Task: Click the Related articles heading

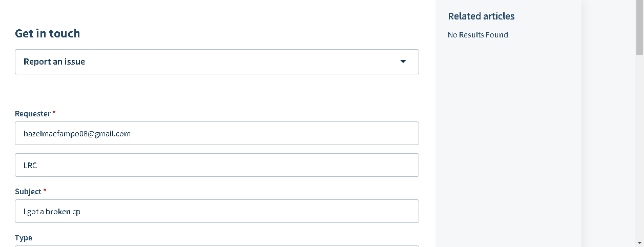Action: 481,16
